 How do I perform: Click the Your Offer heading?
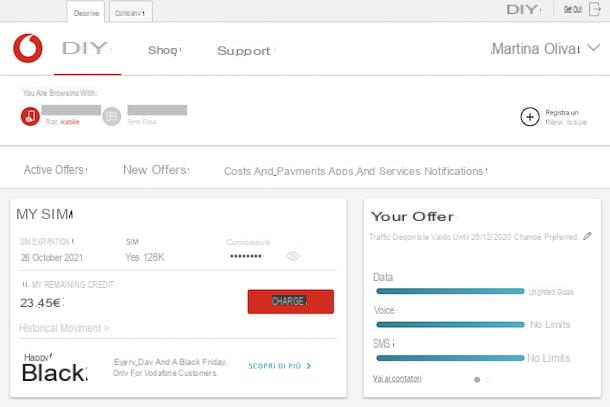click(412, 216)
